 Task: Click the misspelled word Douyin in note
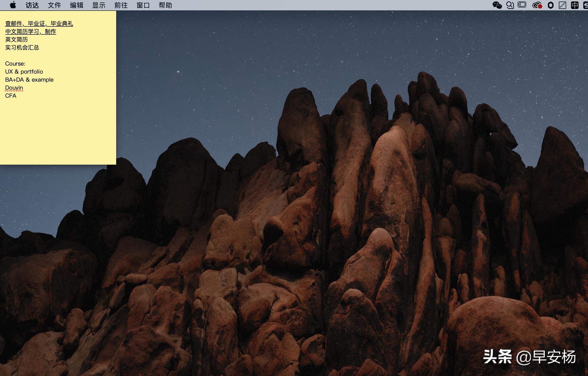coord(14,88)
